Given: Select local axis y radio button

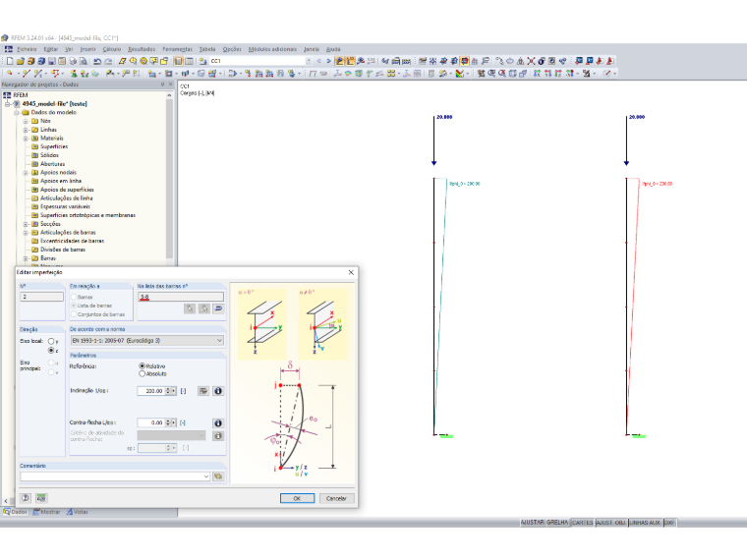Looking at the screenshot, I should [51, 341].
